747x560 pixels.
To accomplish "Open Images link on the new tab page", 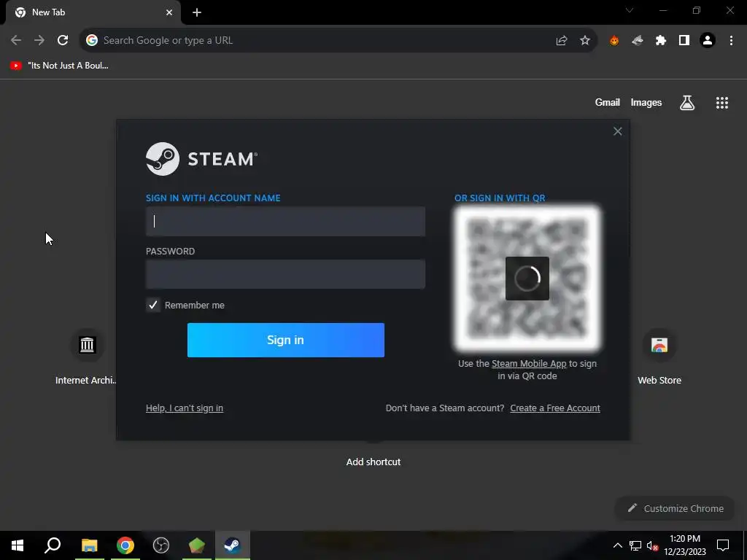I will click(646, 102).
